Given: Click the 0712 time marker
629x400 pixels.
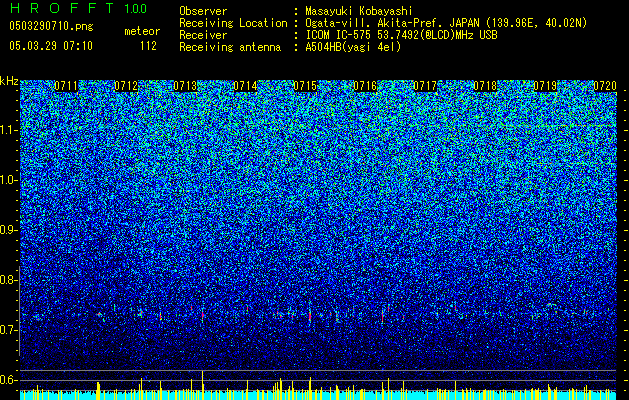Looking at the screenshot, I should tap(126, 86).
